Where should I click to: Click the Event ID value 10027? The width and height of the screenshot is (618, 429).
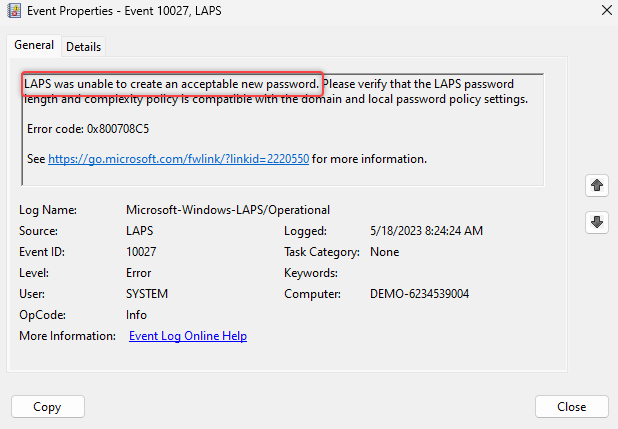[141, 252]
